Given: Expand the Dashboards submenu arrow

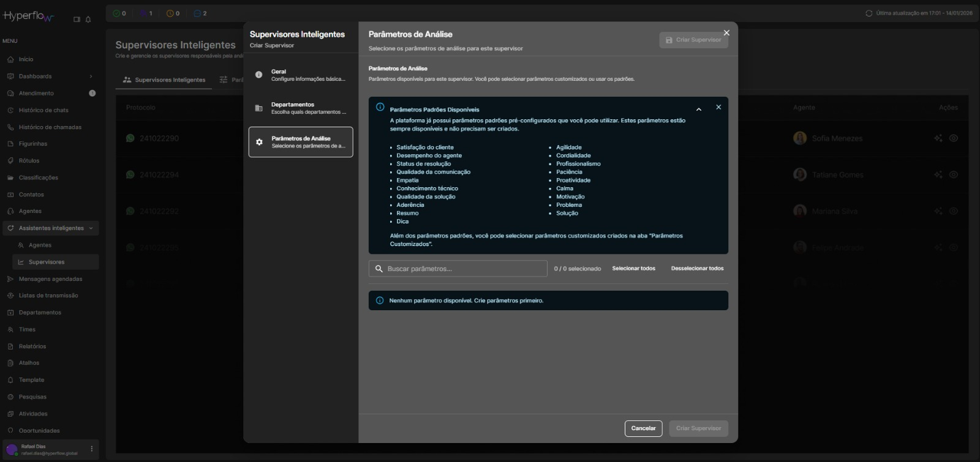Looking at the screenshot, I should (x=91, y=76).
